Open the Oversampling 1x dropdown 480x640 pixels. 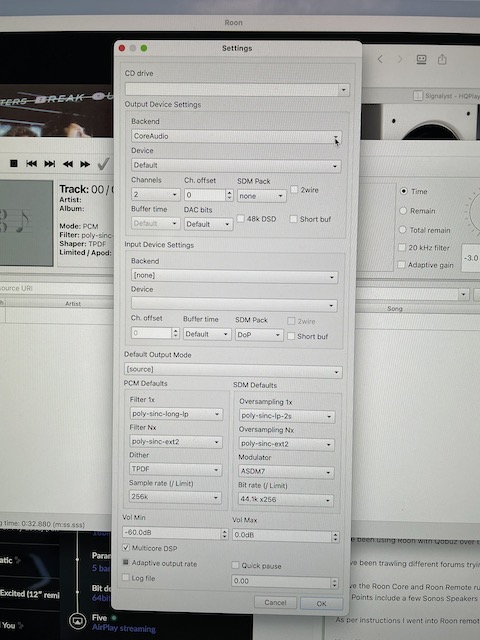click(x=287, y=416)
